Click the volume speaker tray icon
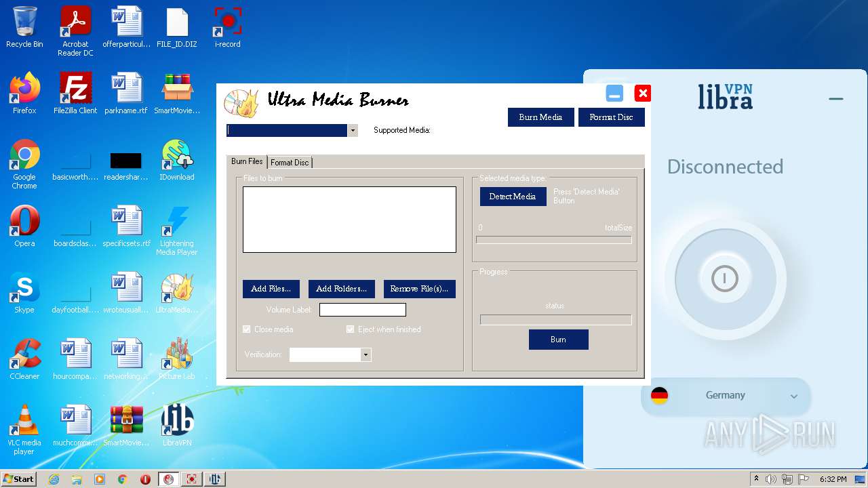The height and width of the screenshot is (488, 868). click(x=771, y=479)
